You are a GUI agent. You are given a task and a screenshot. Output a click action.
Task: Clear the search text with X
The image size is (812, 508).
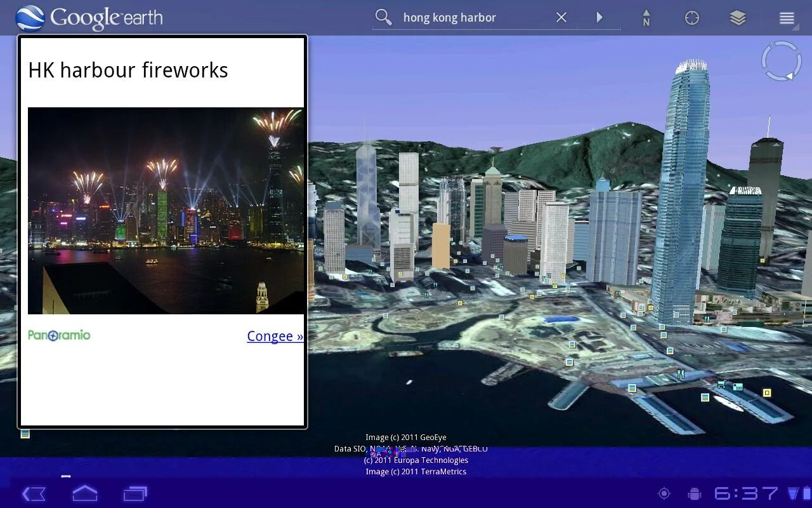click(561, 18)
